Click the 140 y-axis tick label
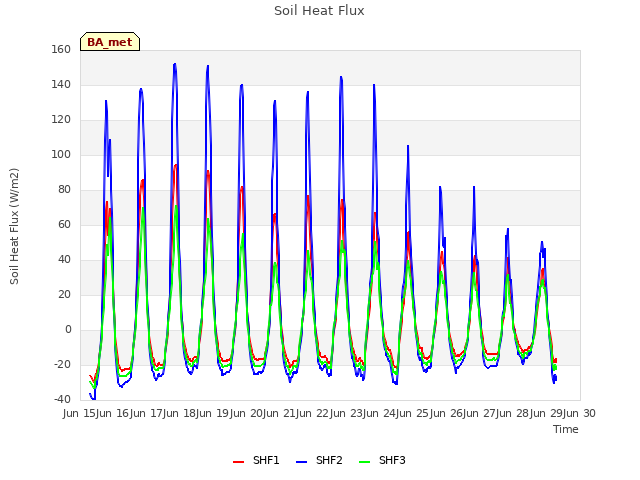Screen dimensions: 640x480 click(x=61, y=84)
